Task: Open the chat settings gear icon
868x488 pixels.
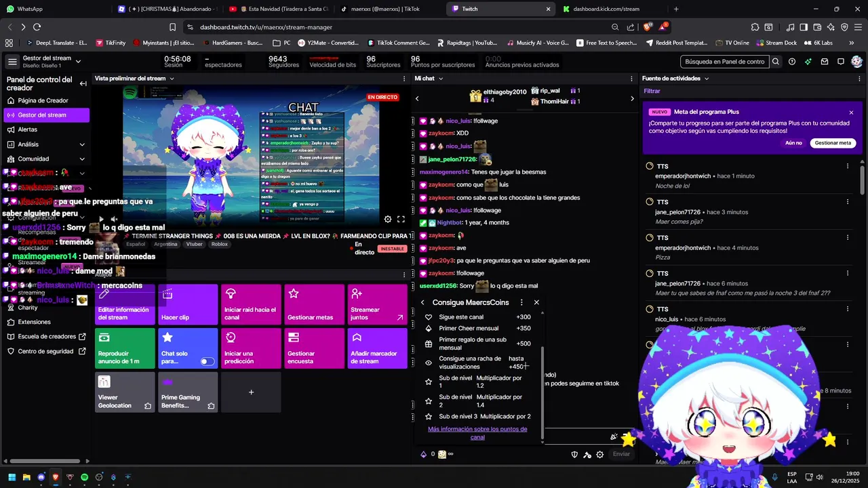Action: pyautogui.click(x=599, y=455)
